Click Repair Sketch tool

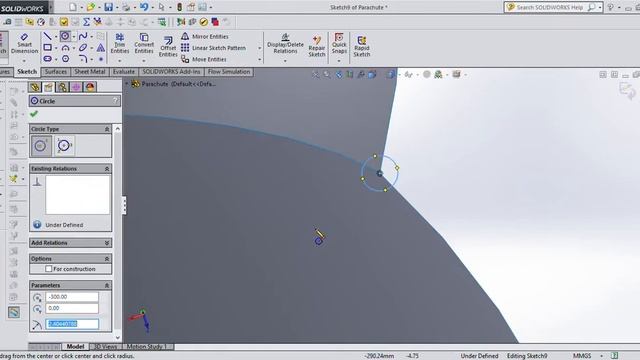(x=317, y=46)
